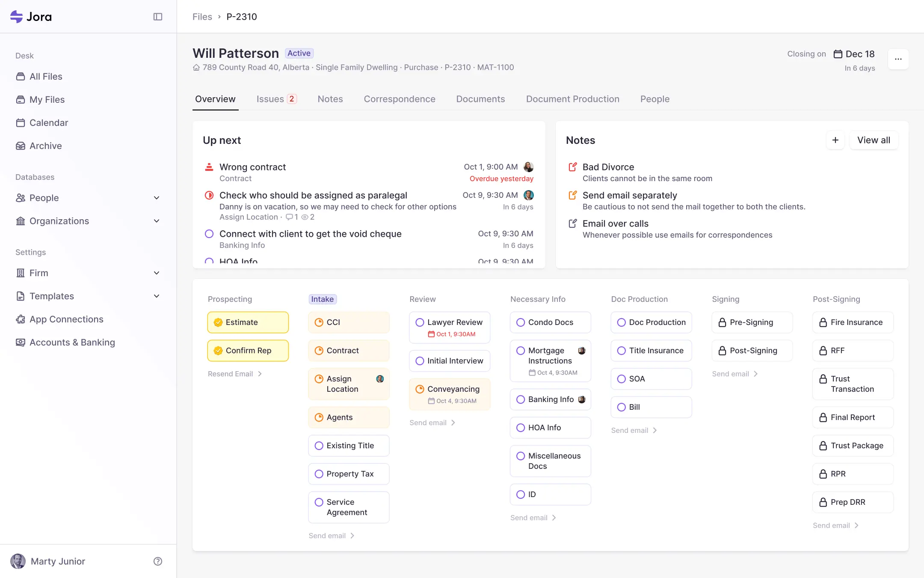Image resolution: width=924 pixels, height=578 pixels.
Task: Click the Jora logo icon
Action: coord(17,17)
